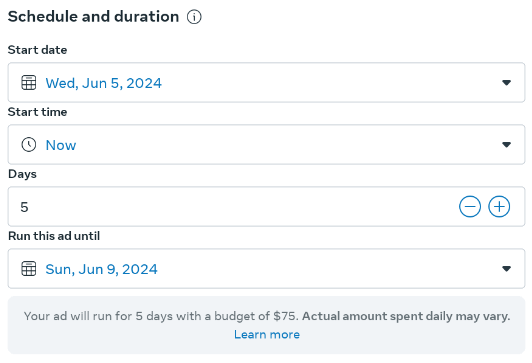The height and width of the screenshot is (363, 532).
Task: Expand the Run this ad until dropdown arrow
Action: (x=507, y=269)
